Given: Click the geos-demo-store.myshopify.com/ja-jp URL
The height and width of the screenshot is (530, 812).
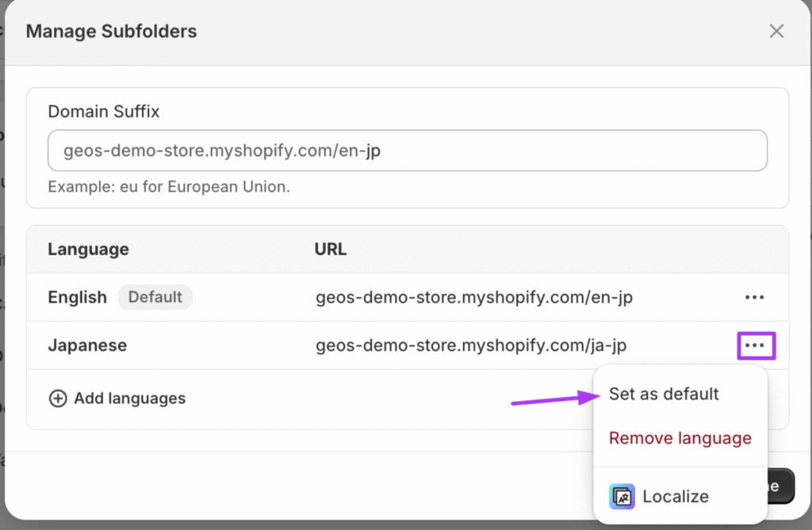Looking at the screenshot, I should (x=471, y=345).
